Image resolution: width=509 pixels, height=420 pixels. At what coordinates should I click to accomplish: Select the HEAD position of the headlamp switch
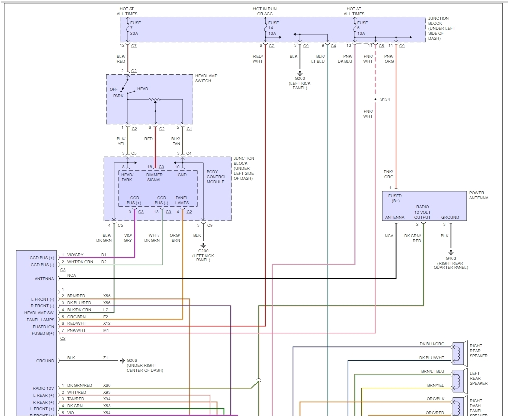click(142, 89)
